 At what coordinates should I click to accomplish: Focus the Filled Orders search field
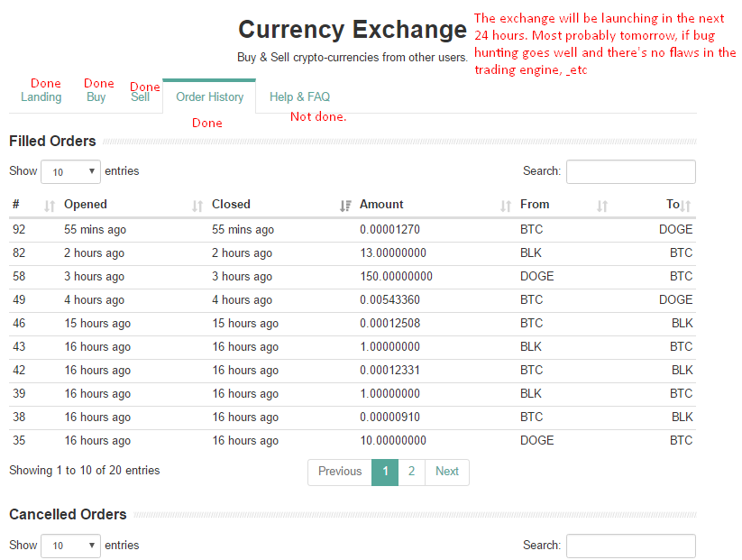point(631,172)
